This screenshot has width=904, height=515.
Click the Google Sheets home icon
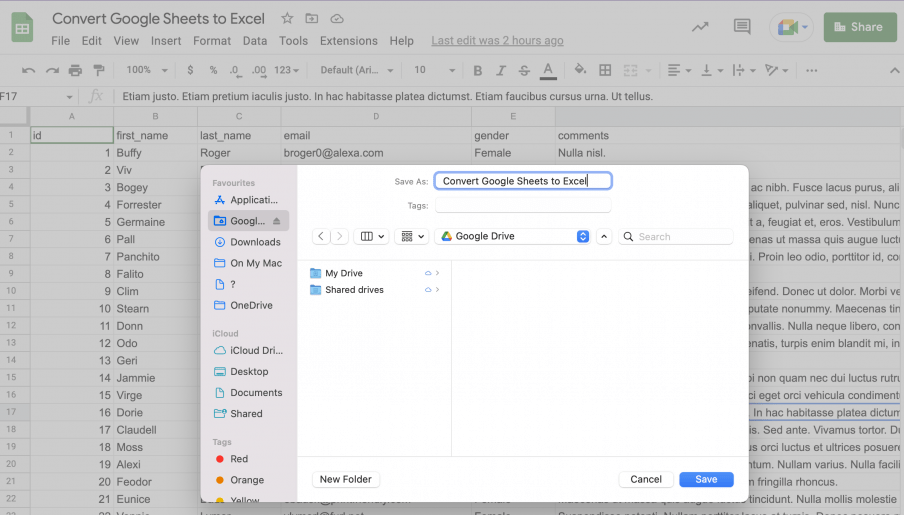click(22, 27)
